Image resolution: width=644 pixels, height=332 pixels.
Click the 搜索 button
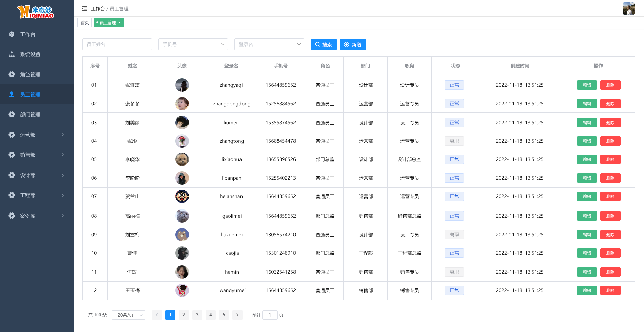324,44
